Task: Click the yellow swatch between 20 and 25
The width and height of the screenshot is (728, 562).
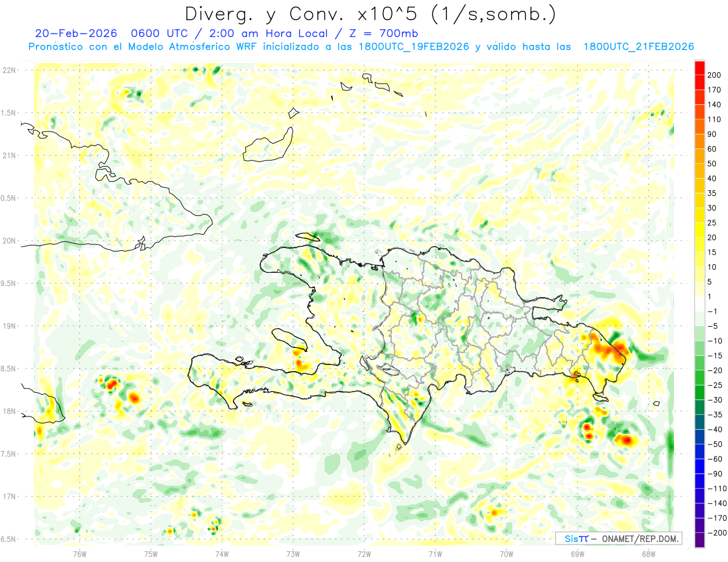Action: [x=699, y=230]
